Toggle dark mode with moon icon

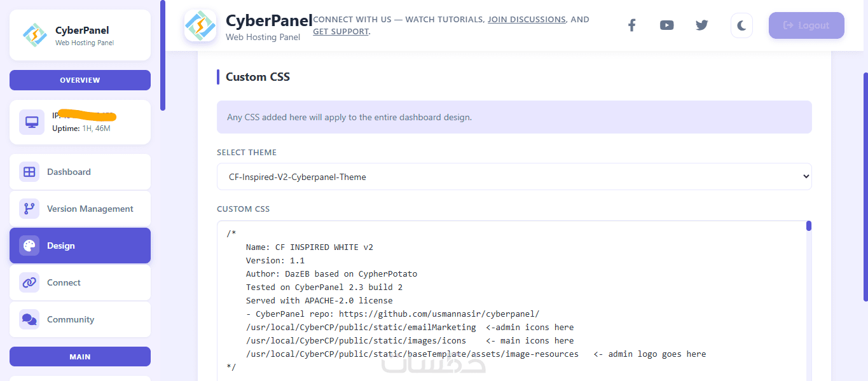pos(741,25)
